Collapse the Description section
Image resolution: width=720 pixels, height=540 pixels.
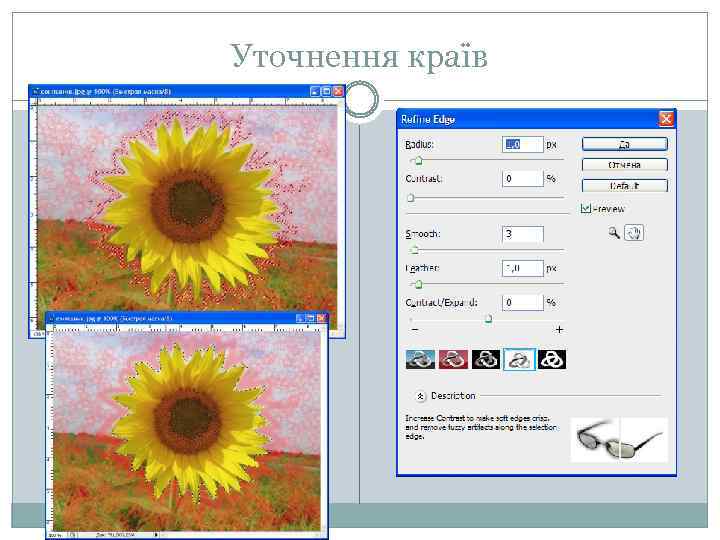point(420,396)
